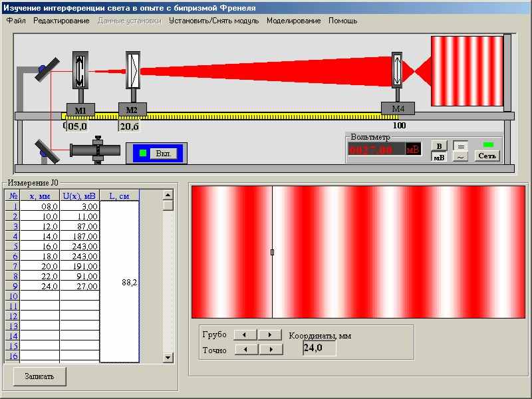Open the Редактирование menu
The width and height of the screenshot is (532, 399).
pos(61,21)
